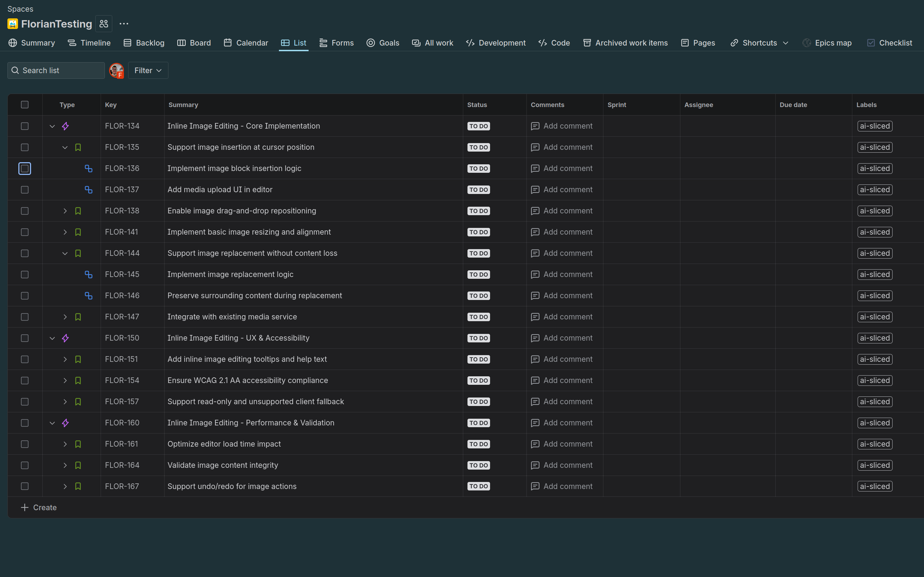924x577 pixels.
Task: Click the comment icon in FLOR-141 row
Action: pyautogui.click(x=535, y=232)
